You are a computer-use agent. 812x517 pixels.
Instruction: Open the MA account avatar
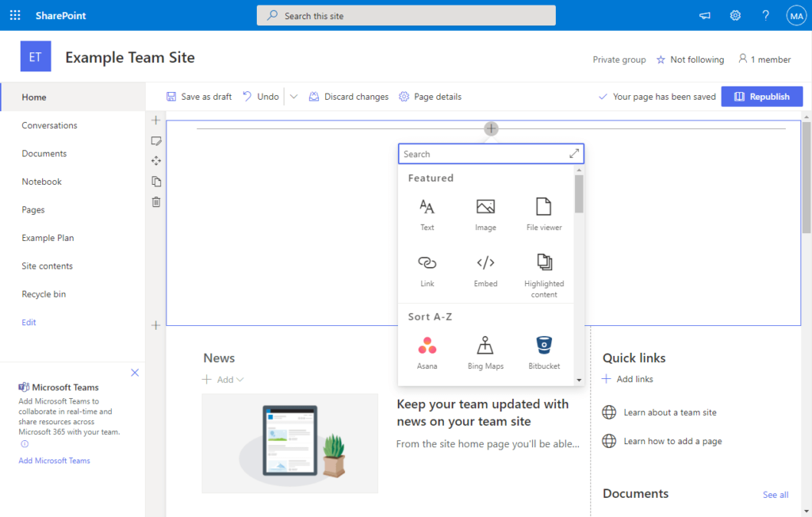(x=796, y=16)
